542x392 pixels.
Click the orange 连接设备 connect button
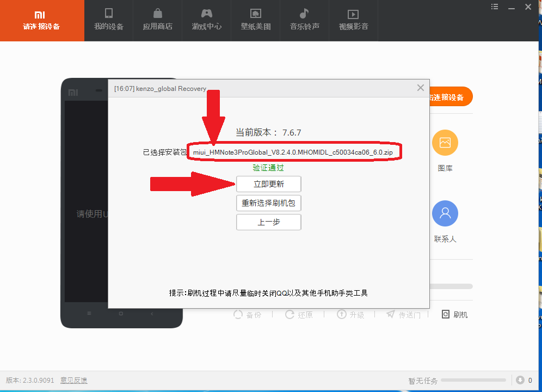click(450, 97)
